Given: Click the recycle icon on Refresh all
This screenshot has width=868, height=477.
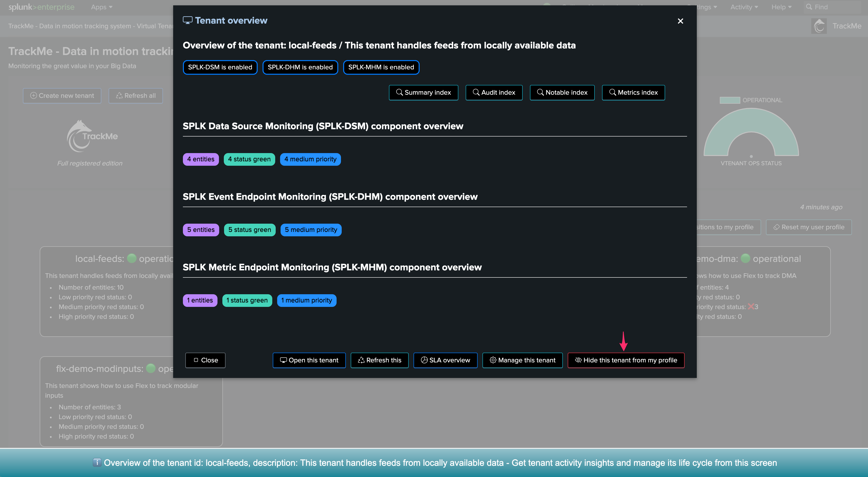Looking at the screenshot, I should pos(119,96).
